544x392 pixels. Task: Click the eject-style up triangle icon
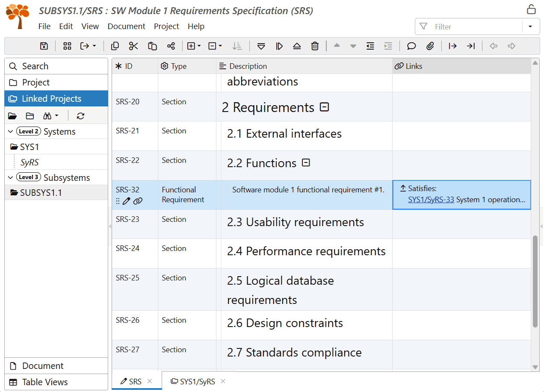pos(297,46)
